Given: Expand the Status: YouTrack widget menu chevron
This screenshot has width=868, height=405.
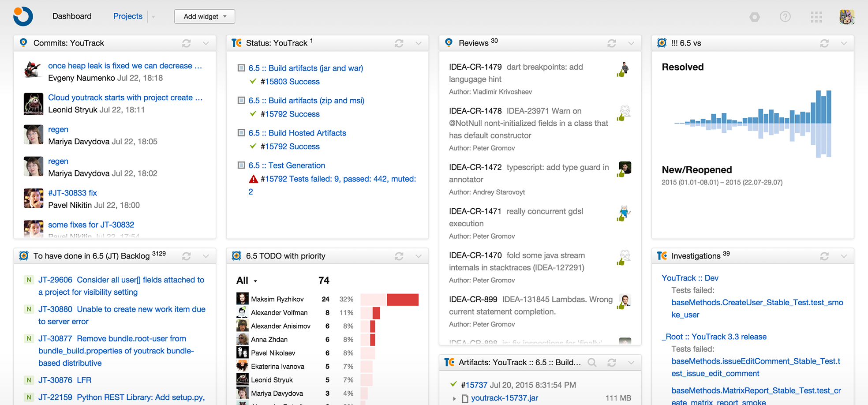Looking at the screenshot, I should pos(419,43).
